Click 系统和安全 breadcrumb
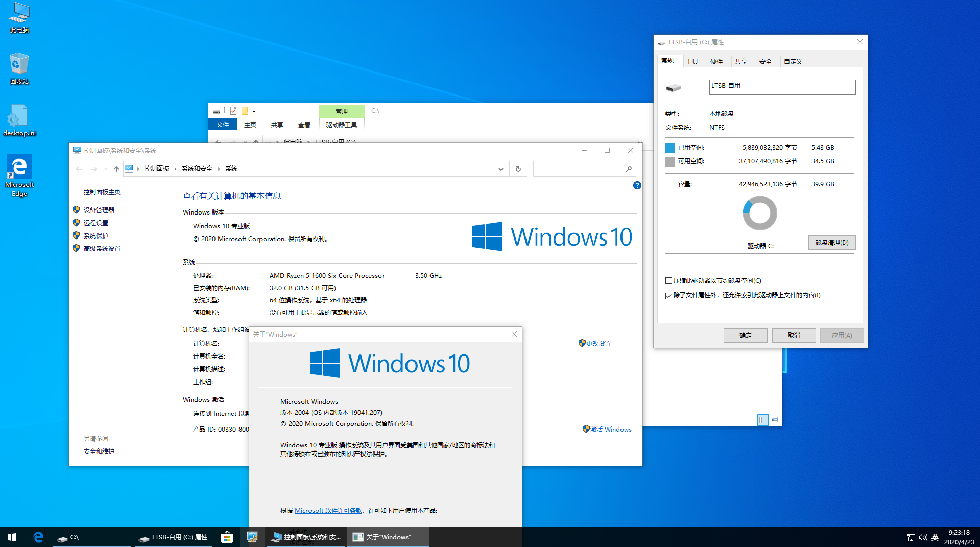 tap(197, 169)
